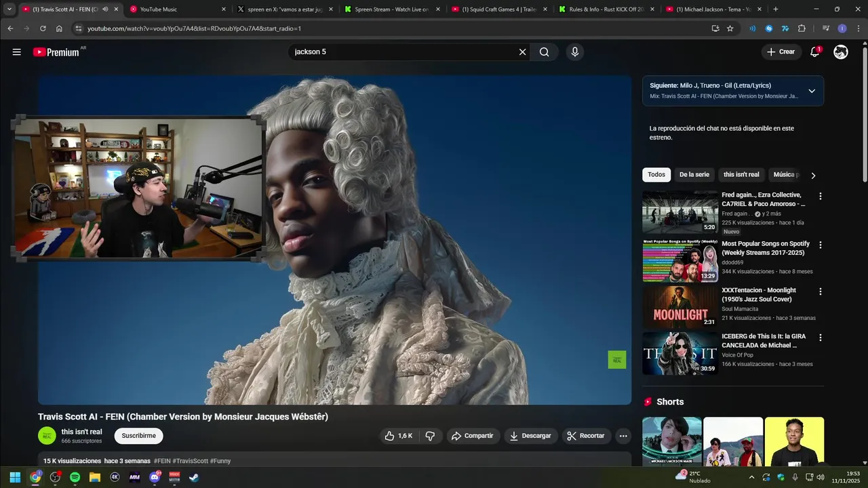Download the video with Descargar
This screenshot has height=488, width=868.
530,436
